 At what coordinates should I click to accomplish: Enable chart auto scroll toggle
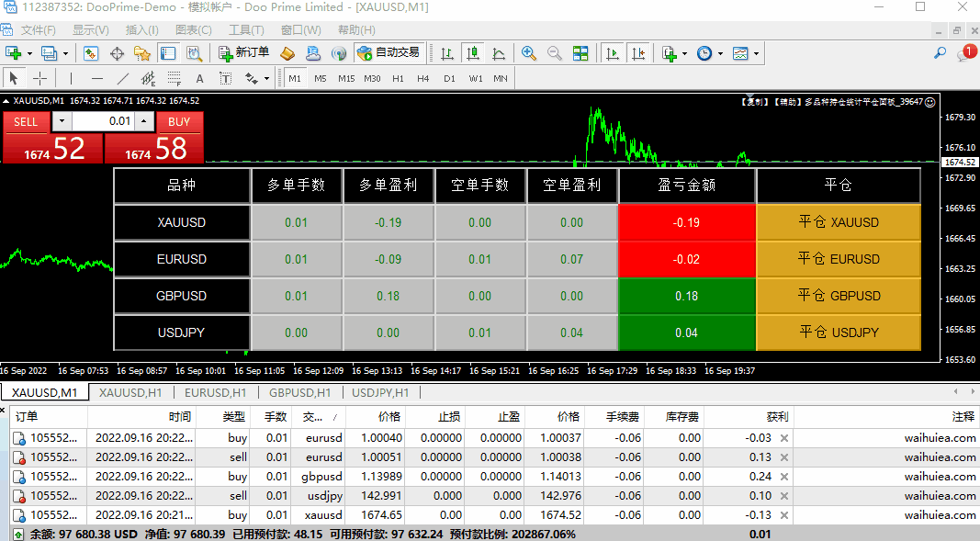point(612,53)
